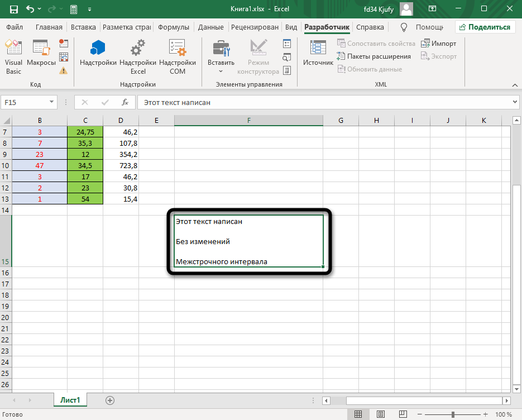Image resolution: width=522 pixels, height=420 pixels.
Task: Open the Name Box dropdown arrow
Action: pos(52,102)
